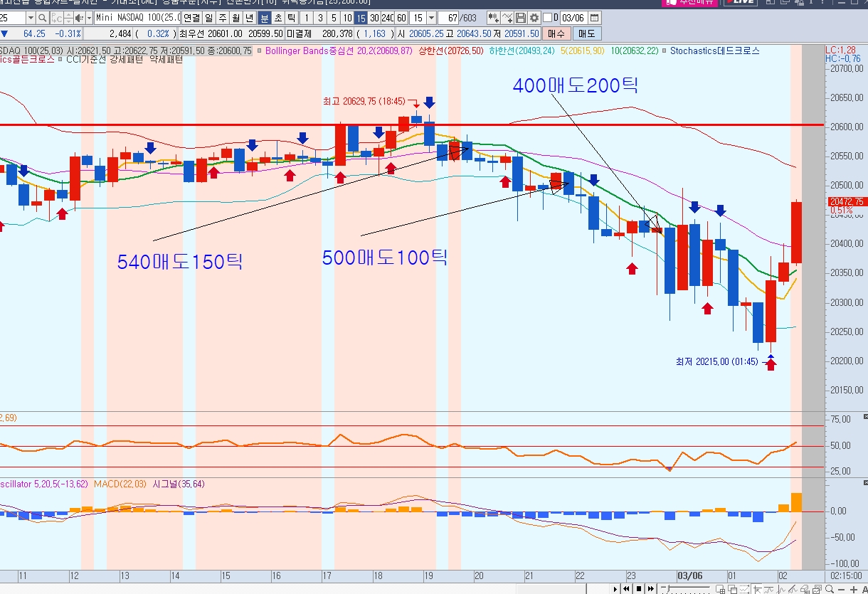Toggle the Stochastics dead-cross indicator marker
Image resolution: width=868 pixels, height=594 pixels.
click(665, 51)
